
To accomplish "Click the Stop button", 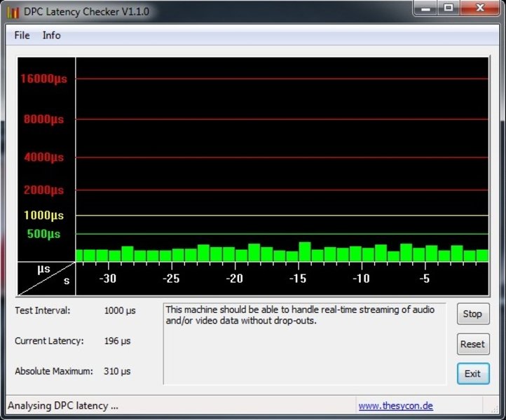I will 473,314.
